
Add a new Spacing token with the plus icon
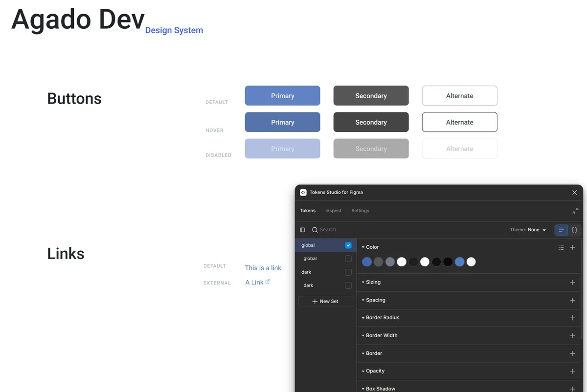[572, 300]
